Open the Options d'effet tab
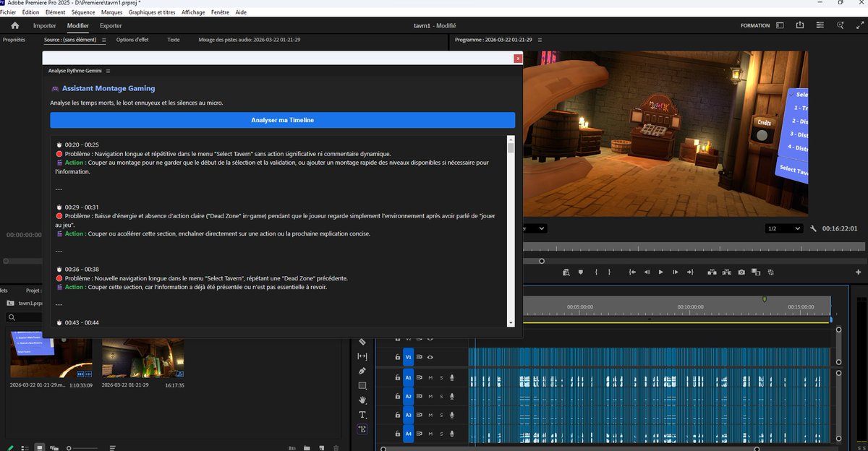This screenshot has width=868, height=451. (132, 40)
